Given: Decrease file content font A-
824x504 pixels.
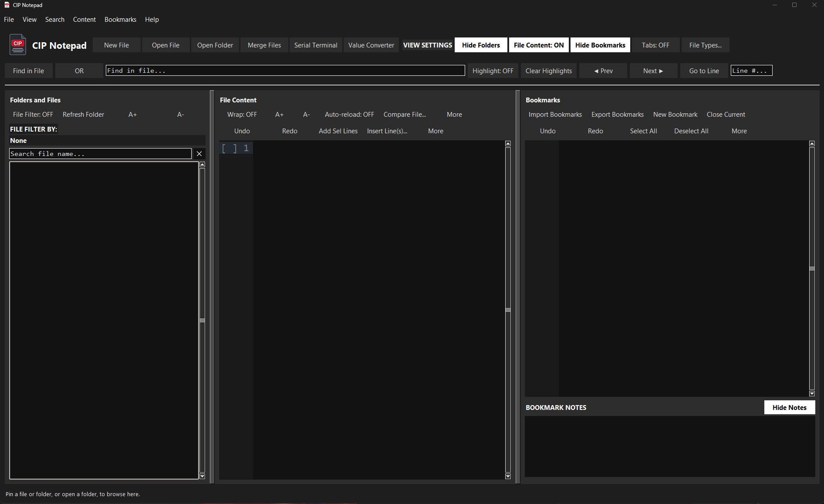Looking at the screenshot, I should 307,115.
